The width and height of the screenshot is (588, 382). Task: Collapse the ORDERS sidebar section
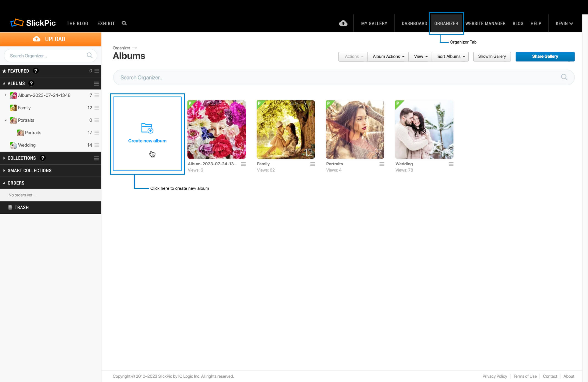click(4, 183)
